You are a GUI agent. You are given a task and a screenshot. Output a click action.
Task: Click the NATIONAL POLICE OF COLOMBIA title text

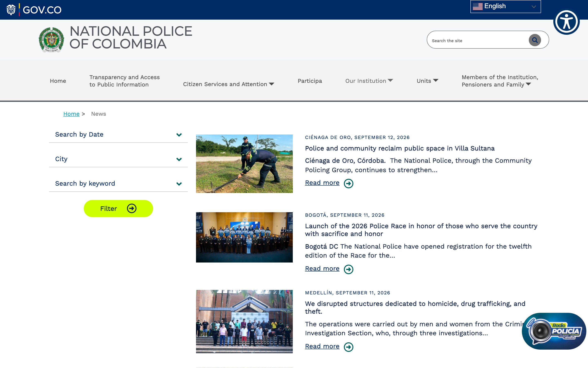(x=131, y=37)
